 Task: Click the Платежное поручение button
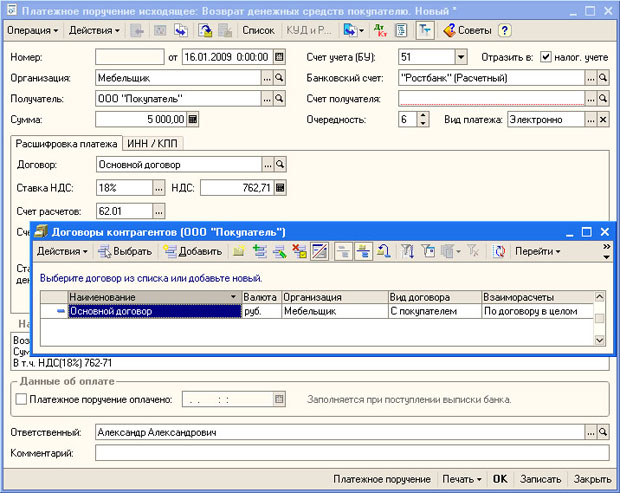382,479
